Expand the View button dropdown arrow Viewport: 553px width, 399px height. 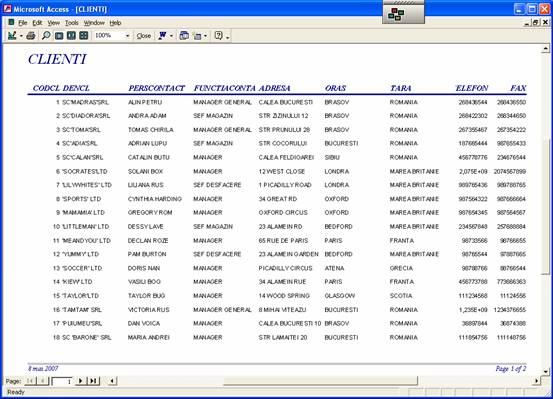[21, 36]
